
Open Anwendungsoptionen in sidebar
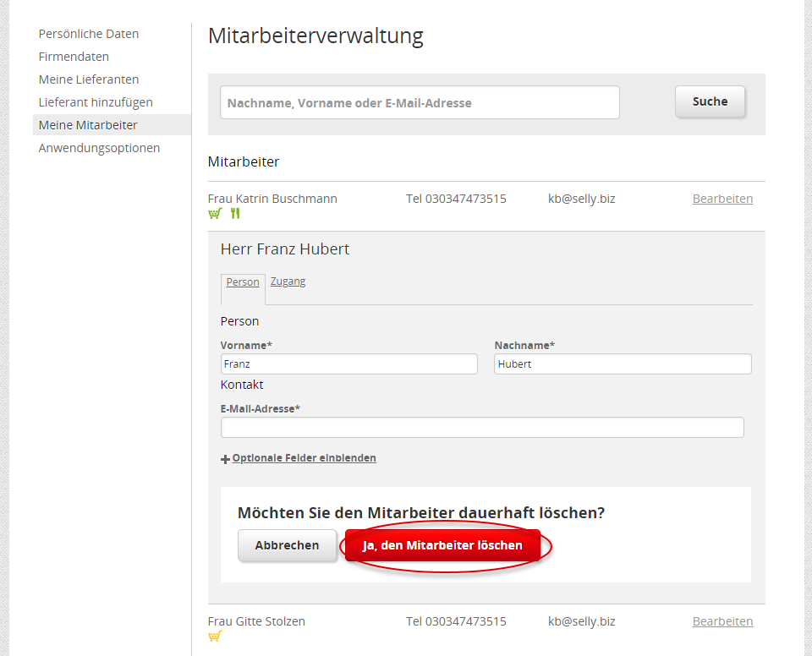(99, 148)
